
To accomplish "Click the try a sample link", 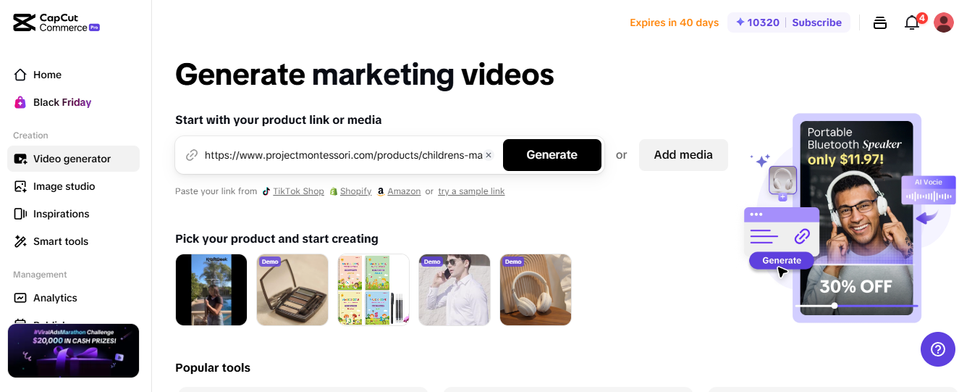I will click(x=471, y=191).
